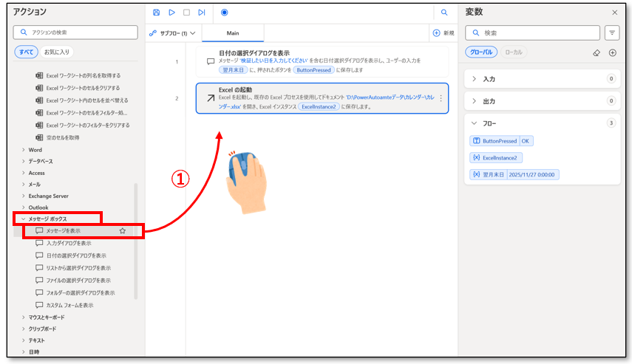Select the 入力ダイアログを表示 action
Screen dimensions: 632x364
pyautogui.click(x=69, y=243)
